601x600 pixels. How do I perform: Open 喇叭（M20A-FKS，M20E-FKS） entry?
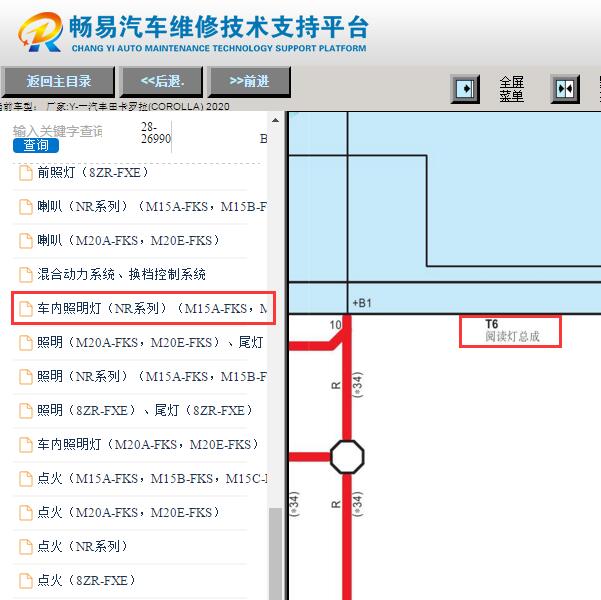129,240
